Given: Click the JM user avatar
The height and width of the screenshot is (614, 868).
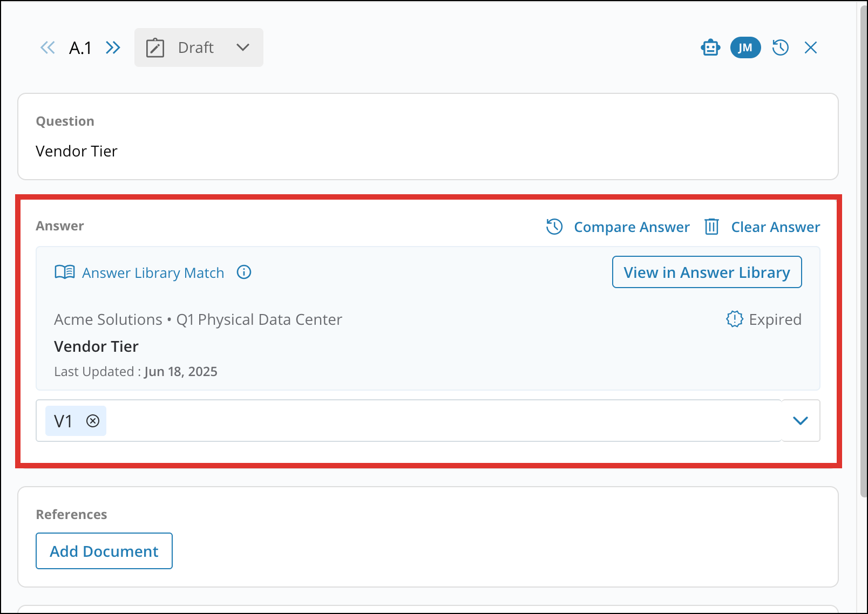Looking at the screenshot, I should pyautogui.click(x=745, y=47).
